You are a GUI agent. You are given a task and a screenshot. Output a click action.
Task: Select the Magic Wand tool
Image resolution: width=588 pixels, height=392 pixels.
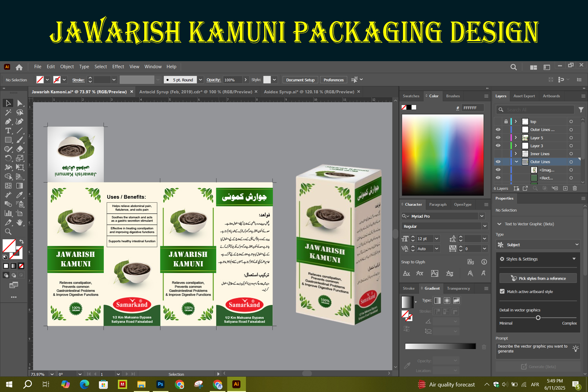tap(8, 113)
